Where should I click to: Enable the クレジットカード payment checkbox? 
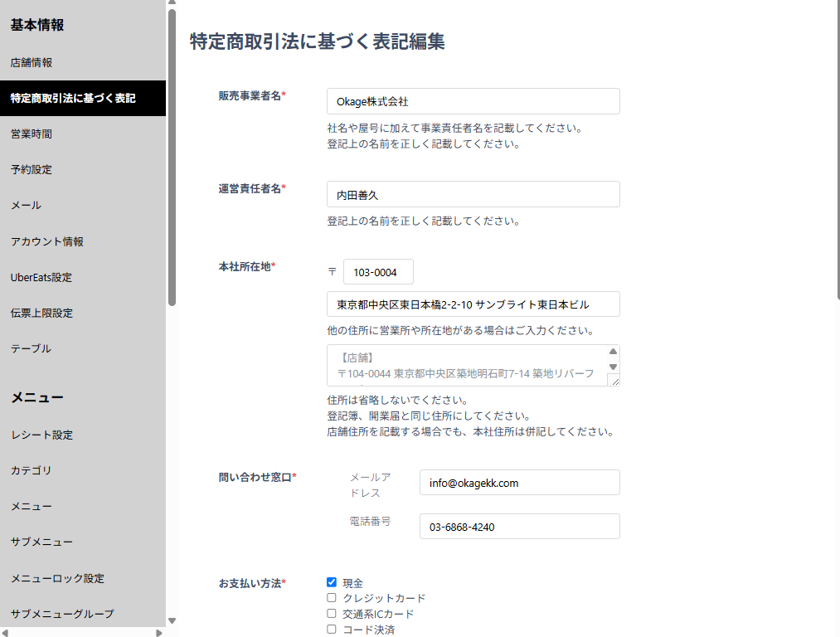point(332,598)
